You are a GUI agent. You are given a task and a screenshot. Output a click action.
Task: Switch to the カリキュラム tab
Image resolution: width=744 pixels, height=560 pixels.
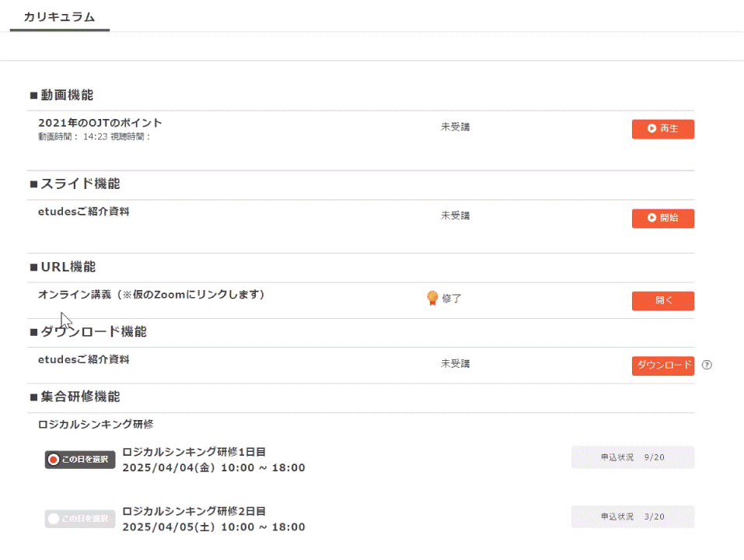point(59,17)
